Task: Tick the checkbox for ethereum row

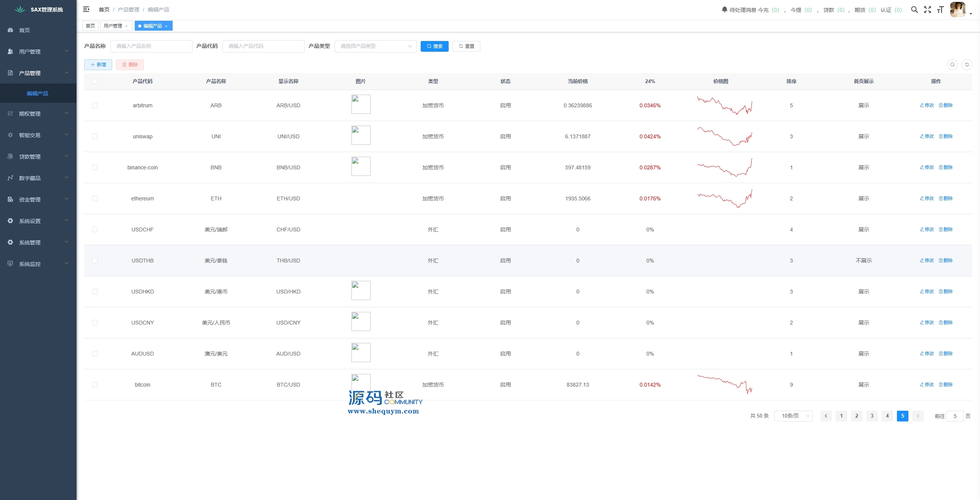Action: point(95,198)
